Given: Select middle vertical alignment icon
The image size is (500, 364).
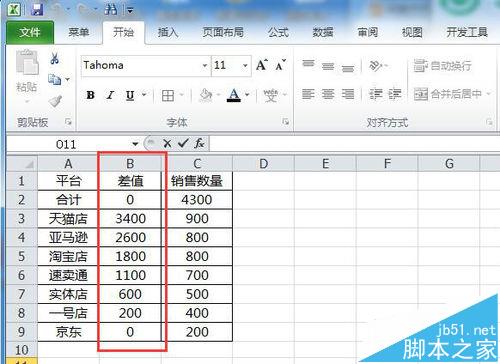Looking at the screenshot, I should [328, 66].
